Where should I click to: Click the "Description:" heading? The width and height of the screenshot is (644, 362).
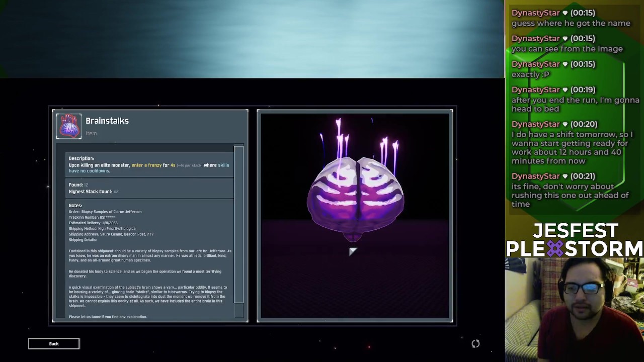tap(82, 158)
